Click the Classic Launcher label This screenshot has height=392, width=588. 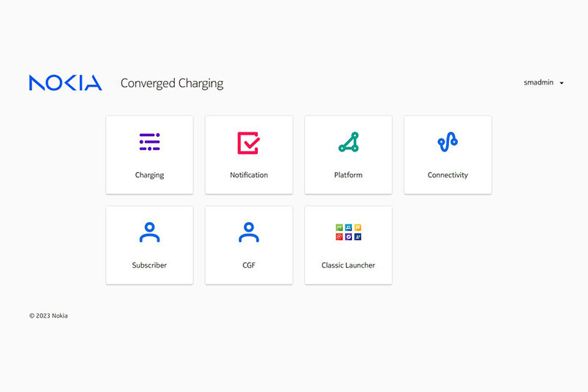(348, 265)
